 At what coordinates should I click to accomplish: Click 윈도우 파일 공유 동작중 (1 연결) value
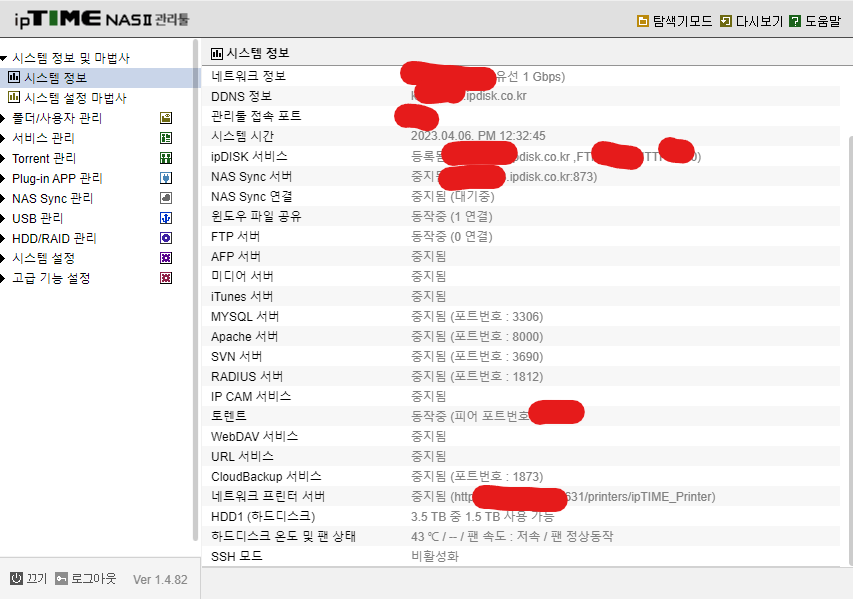pyautogui.click(x=452, y=217)
